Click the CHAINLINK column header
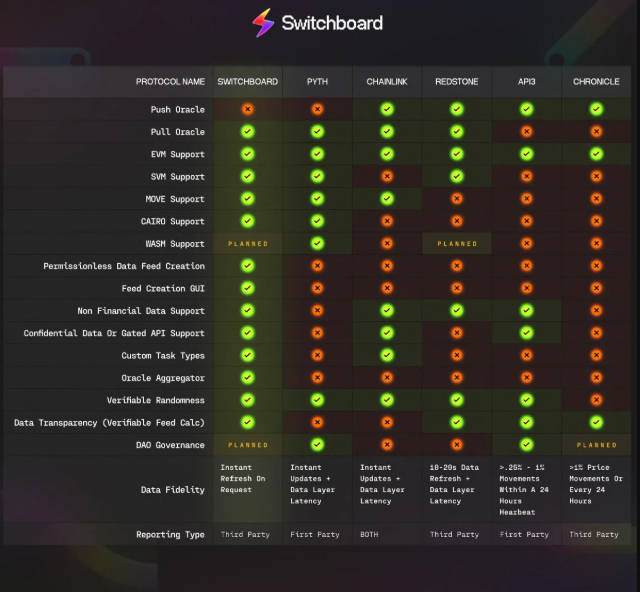 click(x=387, y=82)
